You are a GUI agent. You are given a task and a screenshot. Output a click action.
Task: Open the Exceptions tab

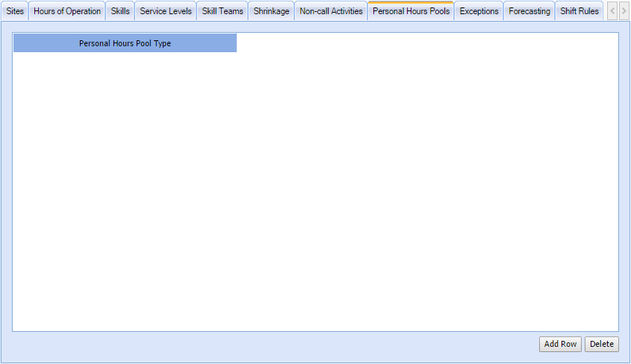tap(479, 11)
